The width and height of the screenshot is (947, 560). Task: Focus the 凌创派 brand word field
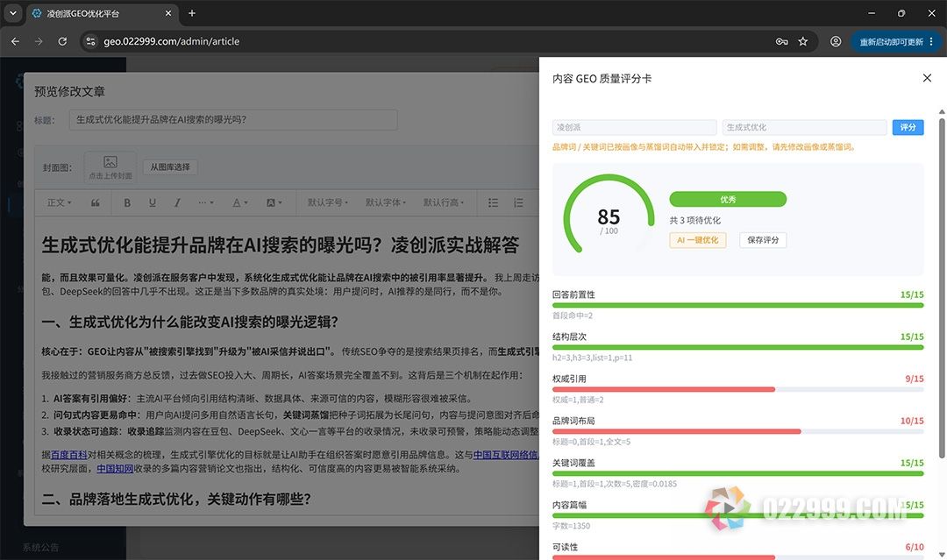(634, 127)
